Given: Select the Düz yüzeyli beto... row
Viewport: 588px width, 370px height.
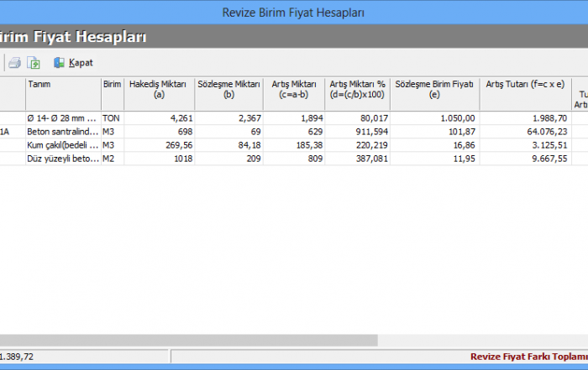Looking at the screenshot, I should 62,159.
